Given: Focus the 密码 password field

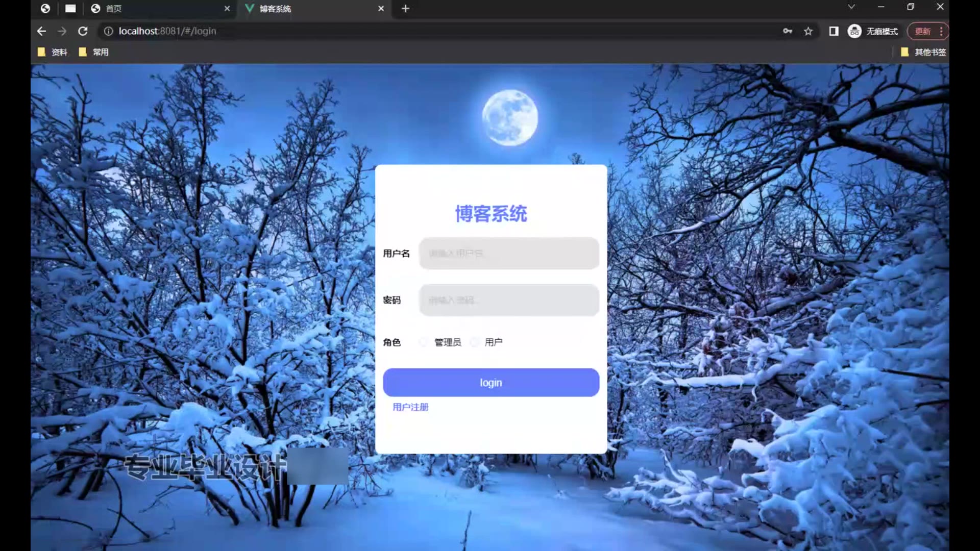Looking at the screenshot, I should click(509, 300).
